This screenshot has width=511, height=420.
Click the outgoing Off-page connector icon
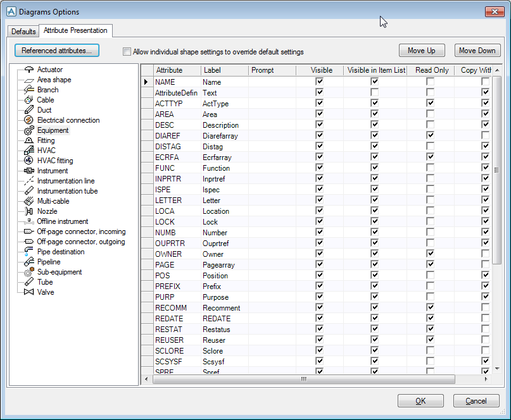[x=29, y=242]
